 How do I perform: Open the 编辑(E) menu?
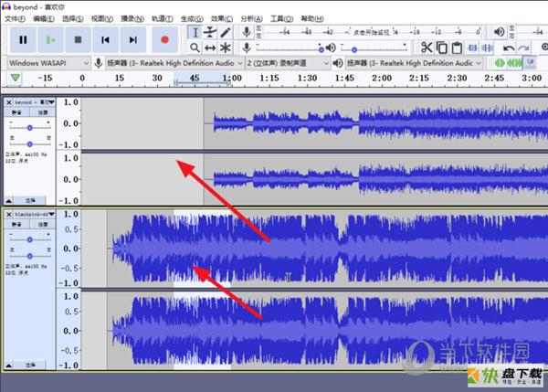tap(44, 18)
